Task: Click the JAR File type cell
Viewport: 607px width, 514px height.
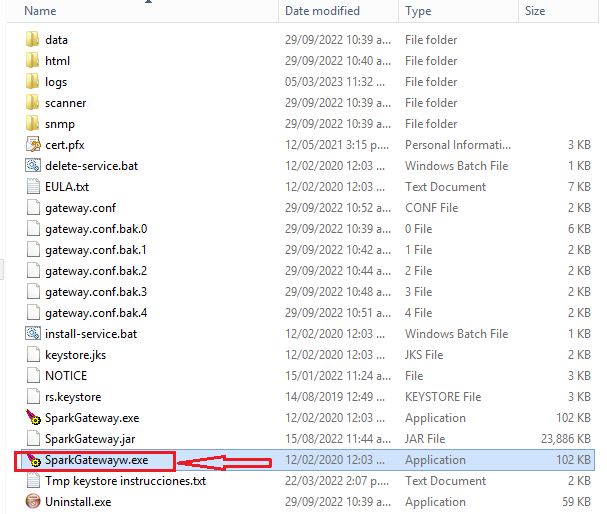Action: coord(425,439)
